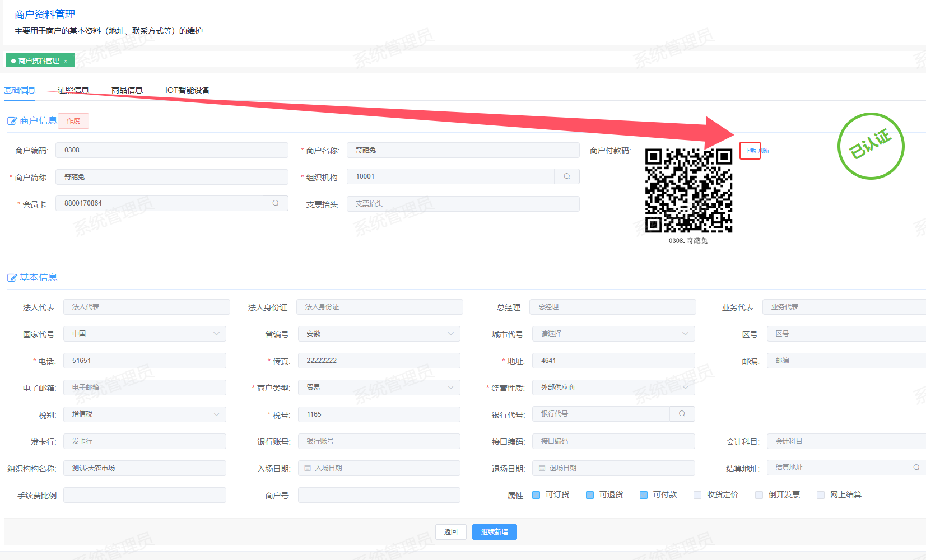Click the 组织机构 search icon
926x560 pixels.
pos(567,176)
